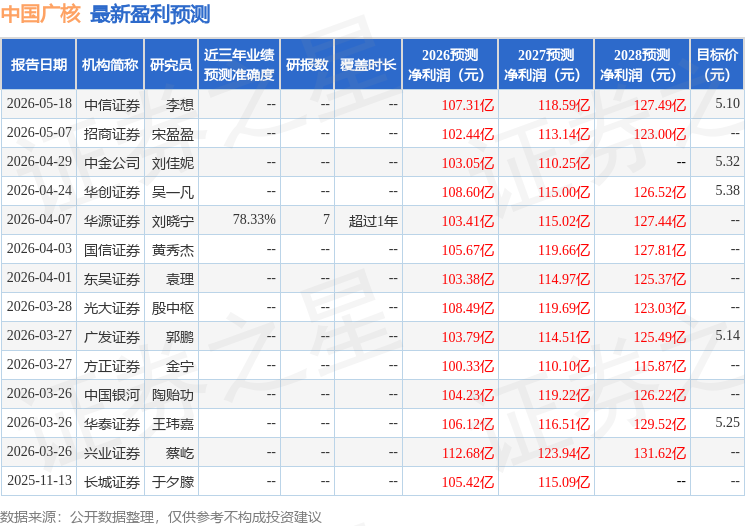Viewport: 745px width, 526px height.
Task: Select analyst 宋盈盈 cell
Action: 172,134
